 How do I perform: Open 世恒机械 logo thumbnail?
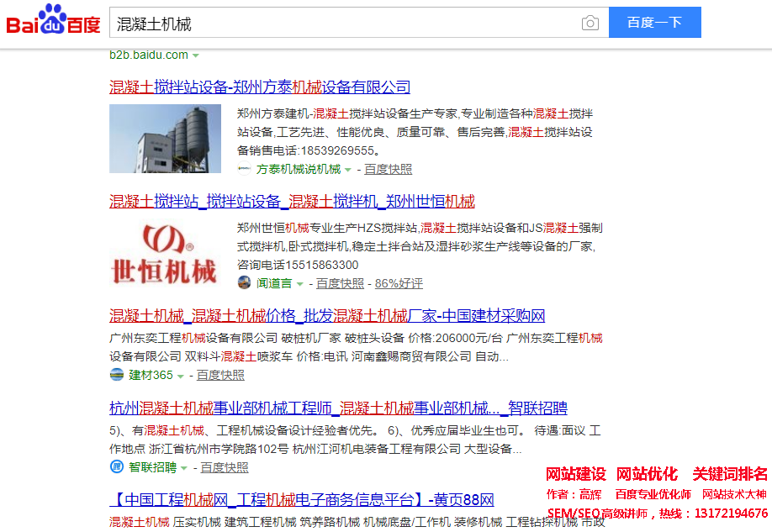pos(165,254)
